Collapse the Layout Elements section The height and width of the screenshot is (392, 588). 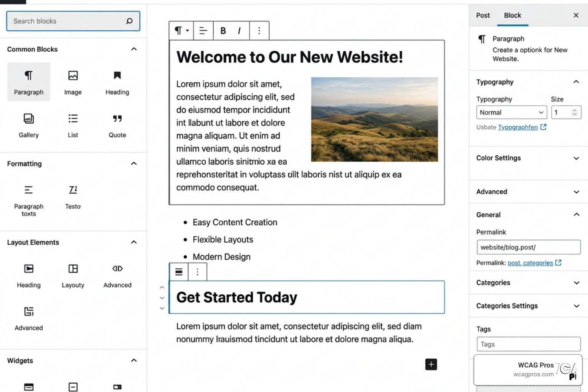[134, 242]
